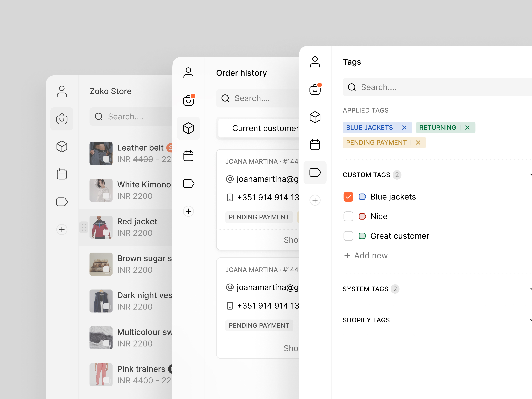Check the Nice tag checkbox
Image resolution: width=532 pixels, height=399 pixels.
coord(348,216)
